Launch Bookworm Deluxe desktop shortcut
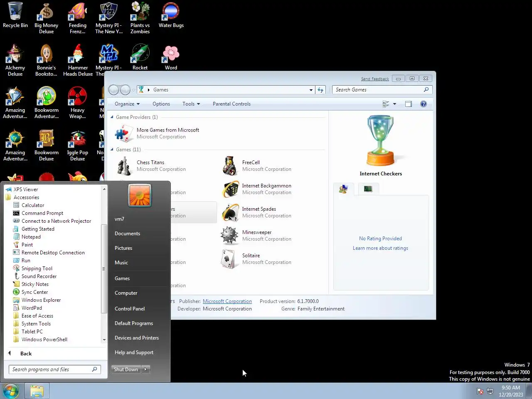 pos(46,145)
